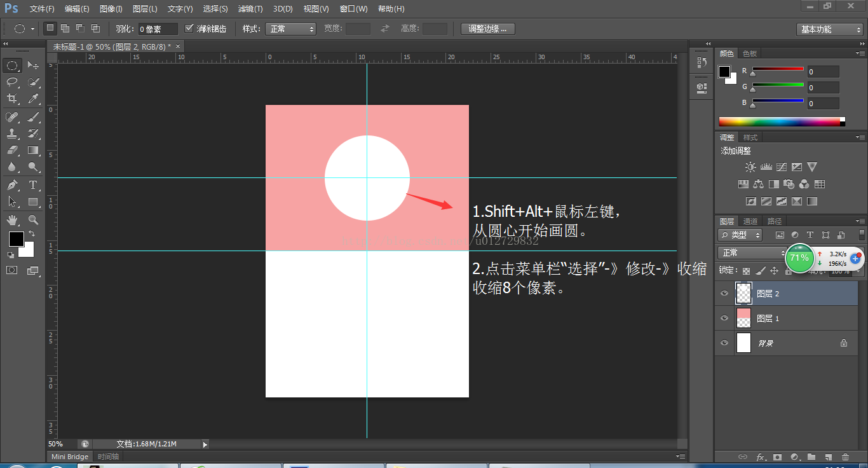Add Color Balance adjustment

(758, 184)
